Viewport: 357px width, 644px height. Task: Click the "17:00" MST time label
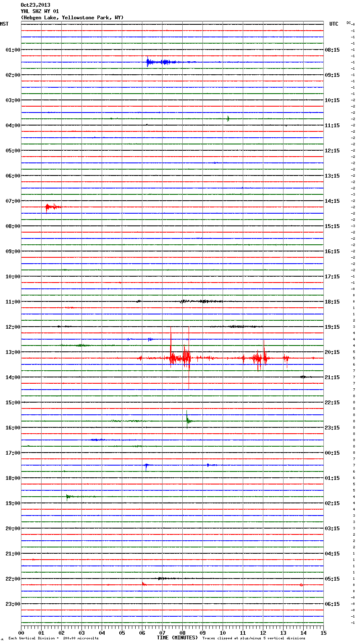[x=13, y=453]
